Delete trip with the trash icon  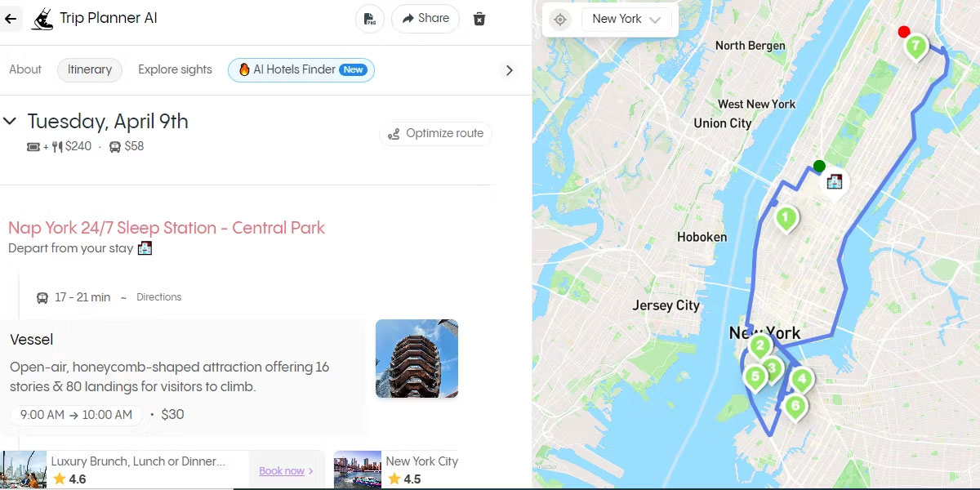[479, 19]
